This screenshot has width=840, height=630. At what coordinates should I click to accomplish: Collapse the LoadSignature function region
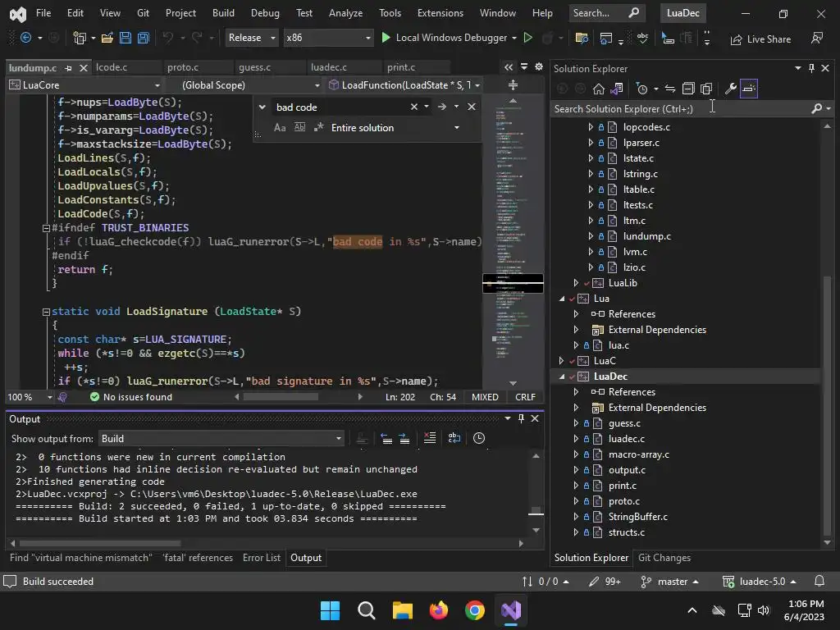pos(46,312)
